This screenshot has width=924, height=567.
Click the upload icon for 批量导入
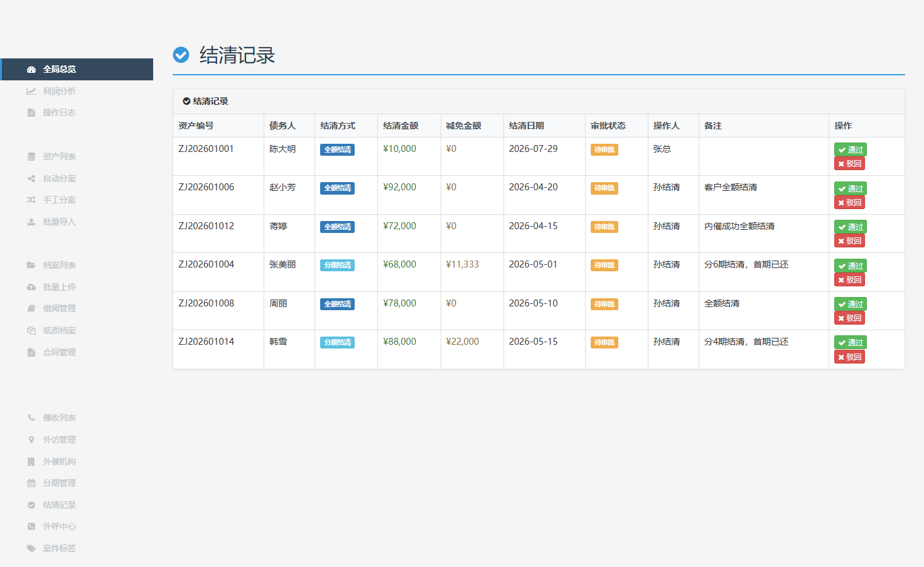click(x=31, y=222)
